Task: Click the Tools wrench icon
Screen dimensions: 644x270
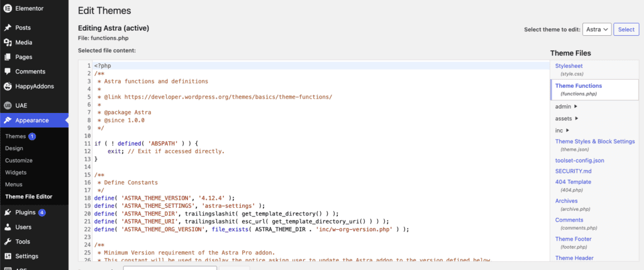Action: pos(8,242)
